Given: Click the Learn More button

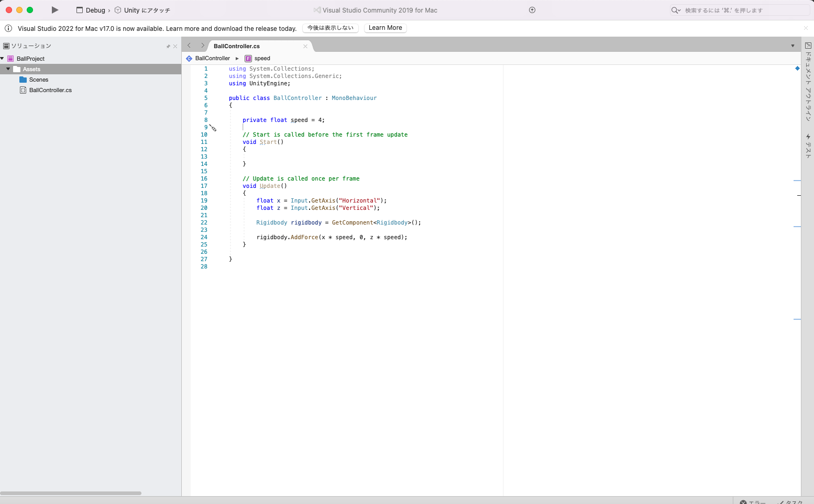Looking at the screenshot, I should (385, 28).
